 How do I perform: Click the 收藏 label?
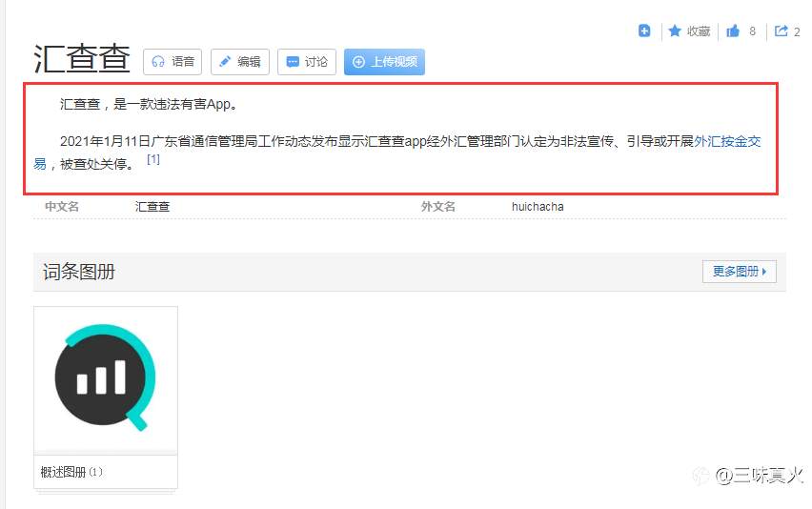(698, 31)
